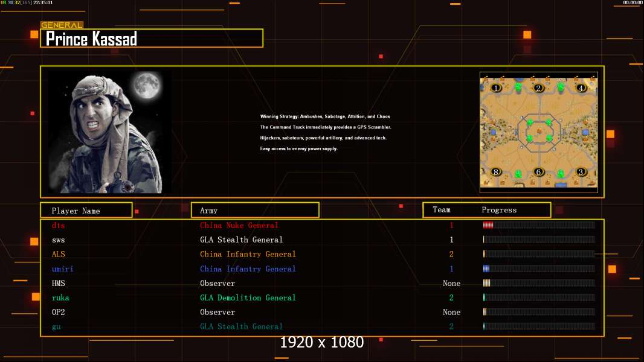Screen dimensions: 644x362
Task: Click sws's GLA Stealth General army
Action: coord(242,240)
